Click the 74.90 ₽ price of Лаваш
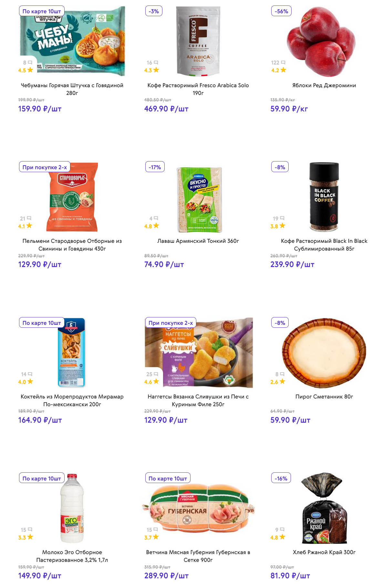The height and width of the screenshot is (588, 381). (x=164, y=264)
